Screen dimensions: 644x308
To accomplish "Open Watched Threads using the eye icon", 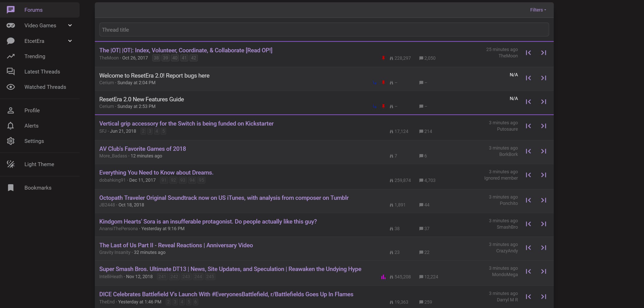I will (11, 87).
